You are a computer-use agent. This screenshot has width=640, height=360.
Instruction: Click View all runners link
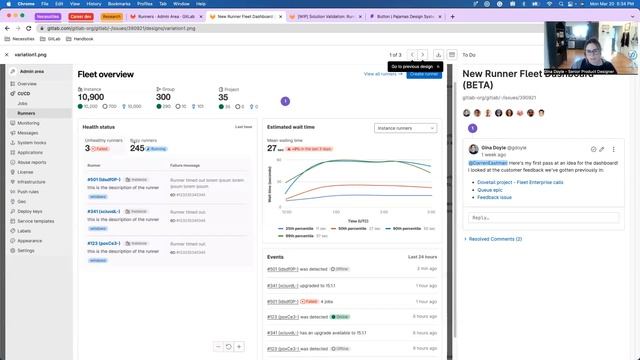(x=383, y=74)
